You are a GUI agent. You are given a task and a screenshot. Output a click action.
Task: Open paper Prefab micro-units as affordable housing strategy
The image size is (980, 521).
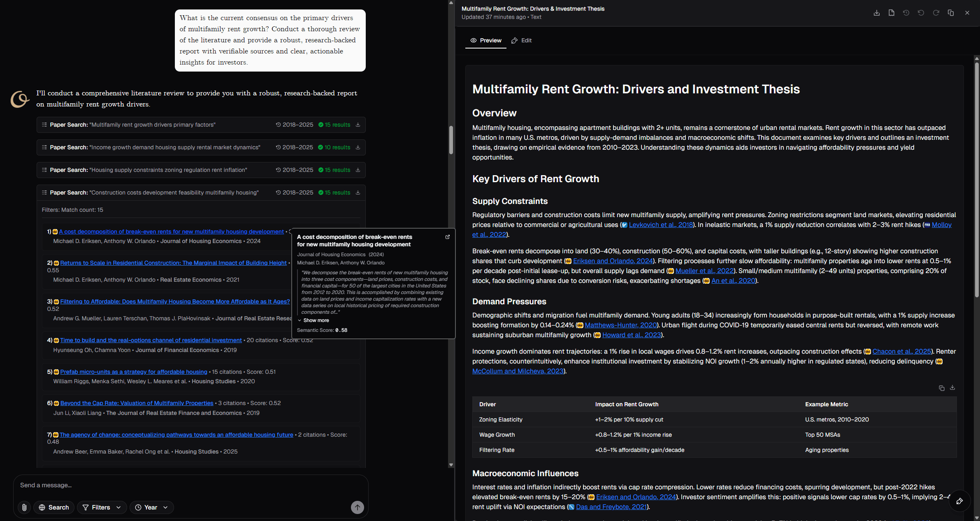(133, 371)
